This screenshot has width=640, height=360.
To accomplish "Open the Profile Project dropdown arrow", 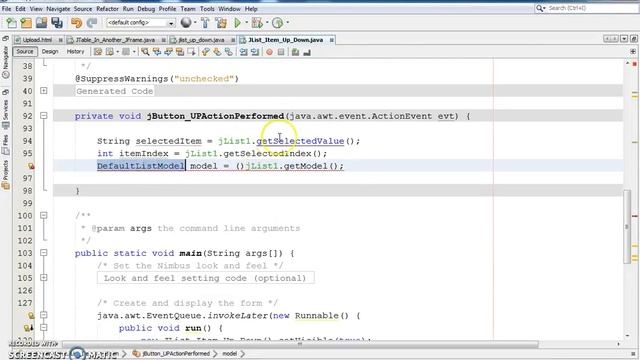I will [x=288, y=23].
